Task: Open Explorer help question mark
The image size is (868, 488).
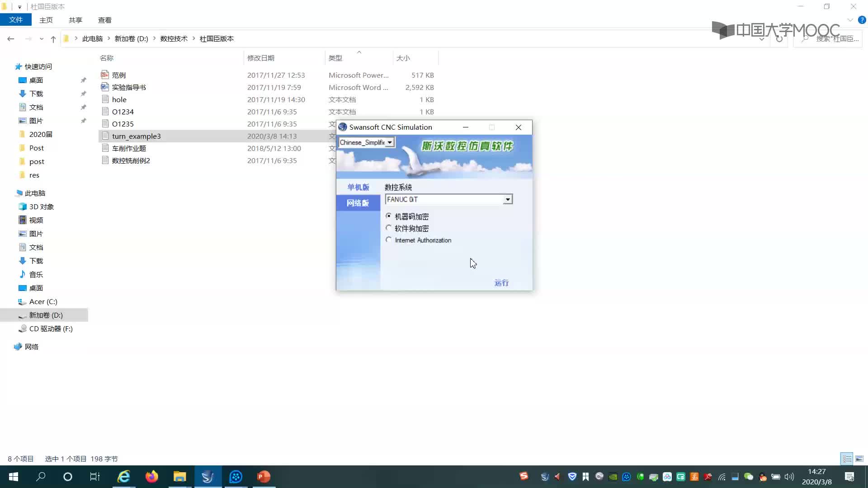Action: tap(862, 20)
